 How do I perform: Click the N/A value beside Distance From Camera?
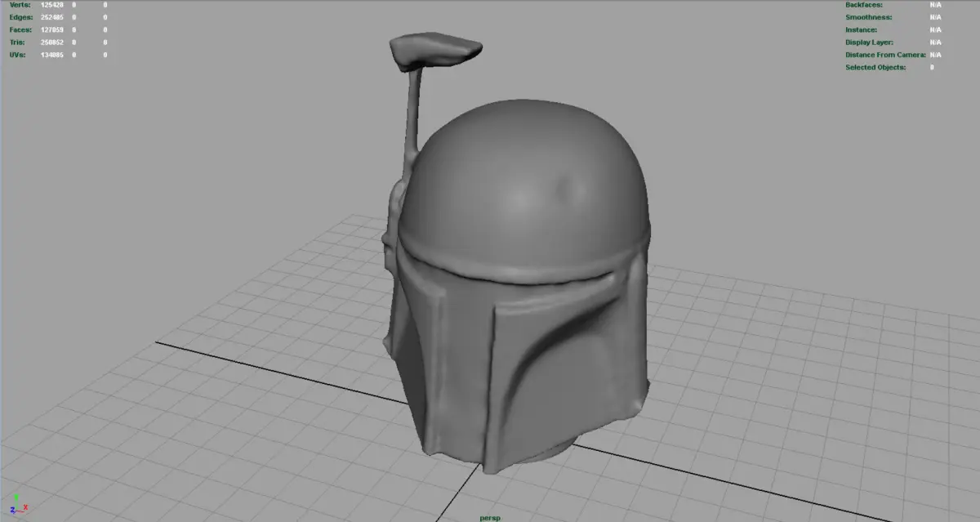[x=935, y=55]
